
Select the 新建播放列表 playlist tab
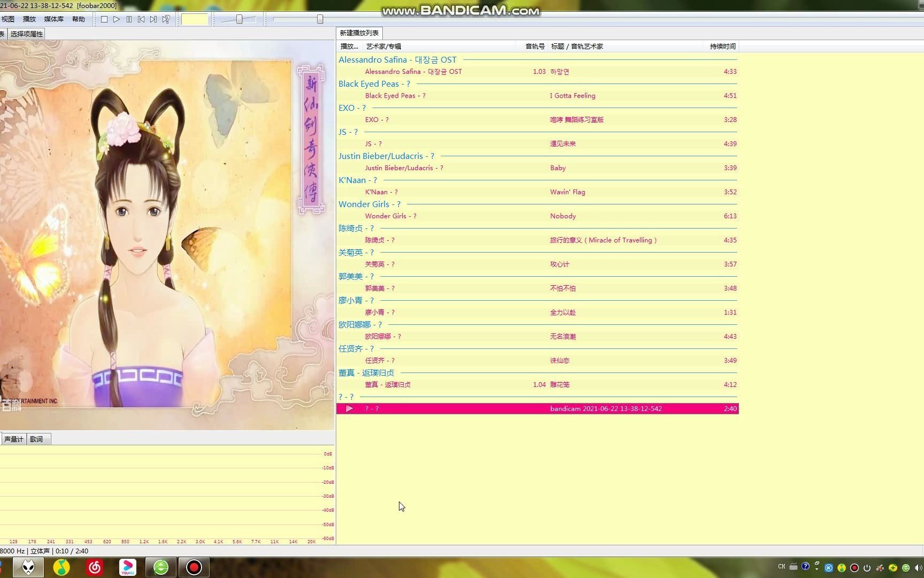[359, 33]
